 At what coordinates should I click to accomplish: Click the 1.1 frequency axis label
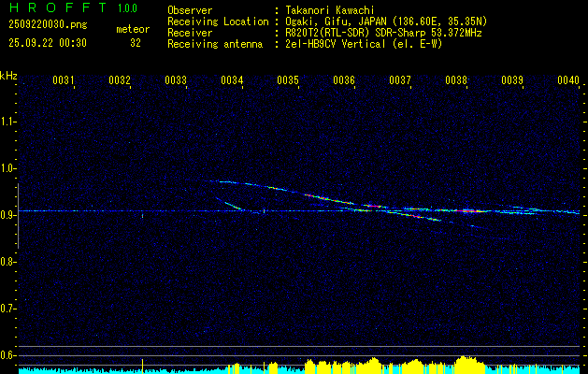click(x=8, y=122)
